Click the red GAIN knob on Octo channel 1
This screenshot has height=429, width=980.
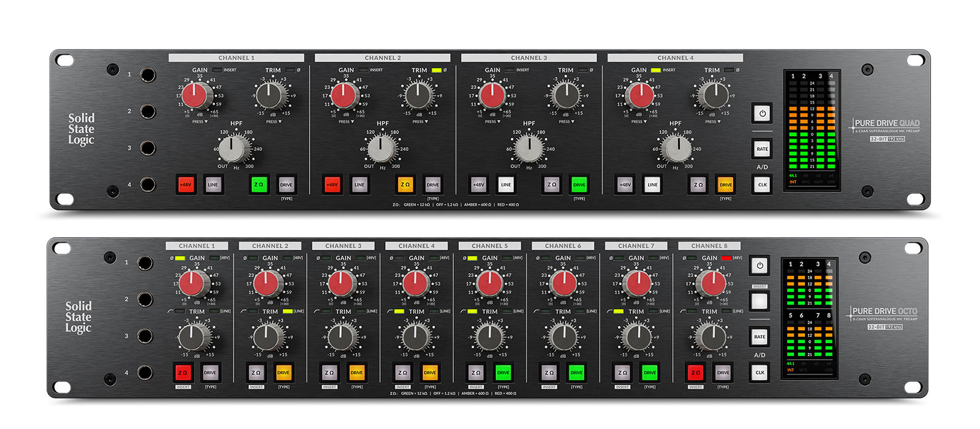pyautogui.click(x=194, y=284)
